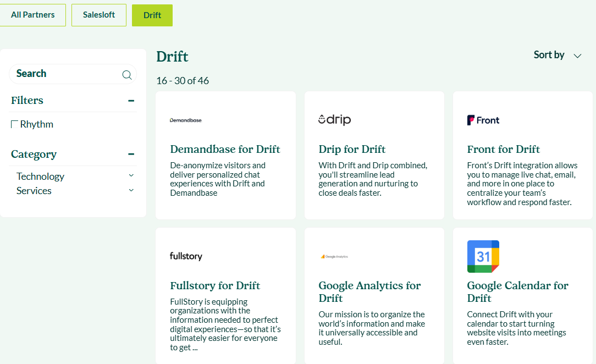Open Drip for Drift link
This screenshot has width=596, height=364.
click(352, 149)
